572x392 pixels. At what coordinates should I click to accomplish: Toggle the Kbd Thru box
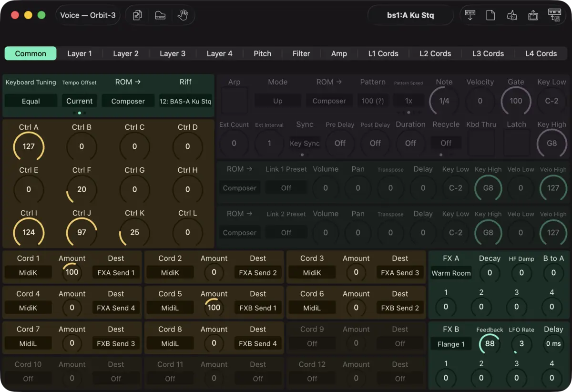tap(480, 143)
